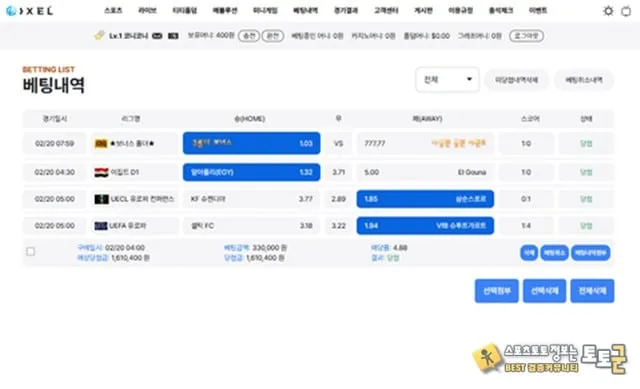Open the 이용규정 menu
Screen dimensions: 640x389
click(460, 11)
